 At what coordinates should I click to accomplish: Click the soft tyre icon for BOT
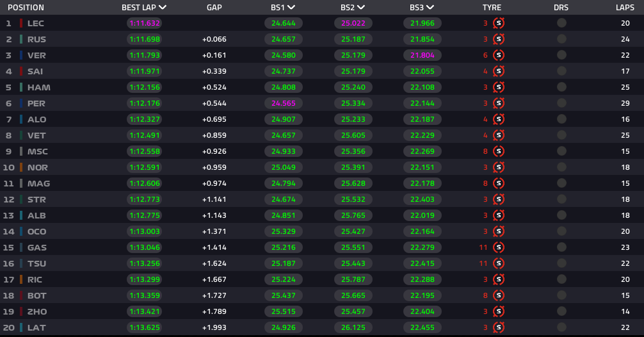coord(499,296)
